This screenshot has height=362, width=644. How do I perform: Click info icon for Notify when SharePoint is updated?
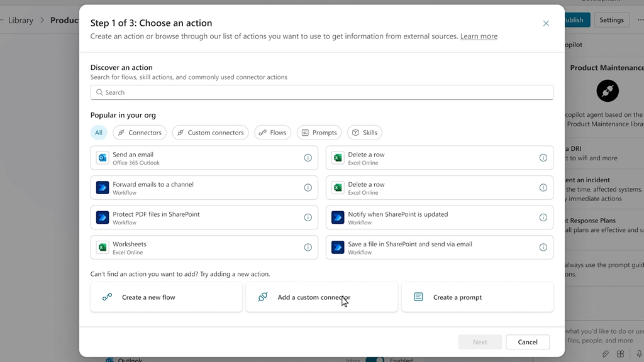(x=543, y=217)
